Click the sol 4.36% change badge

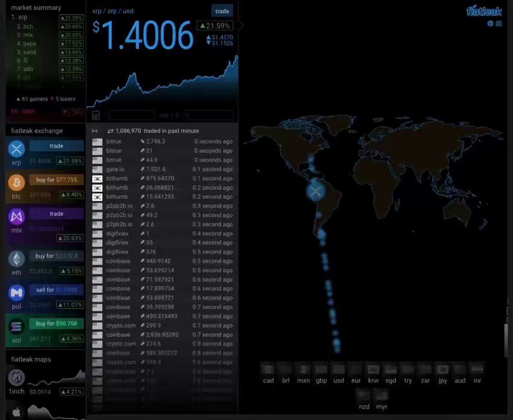71,339
